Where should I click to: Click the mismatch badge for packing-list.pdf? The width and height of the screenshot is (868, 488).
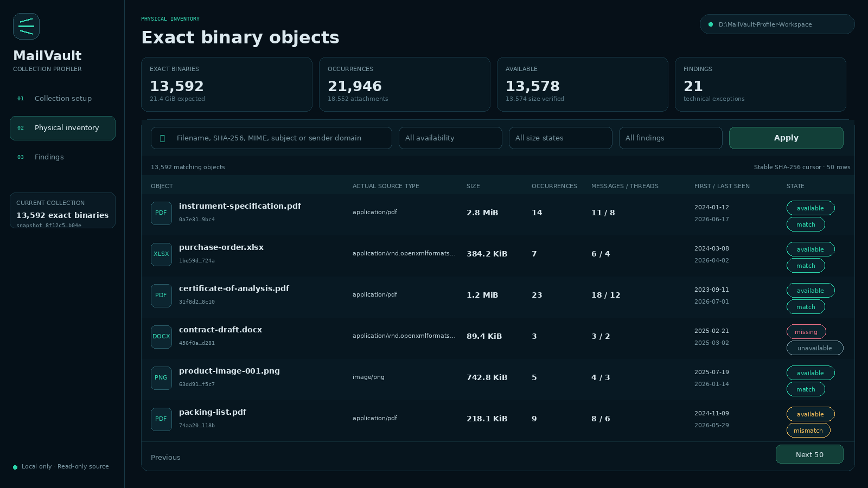coord(808,431)
